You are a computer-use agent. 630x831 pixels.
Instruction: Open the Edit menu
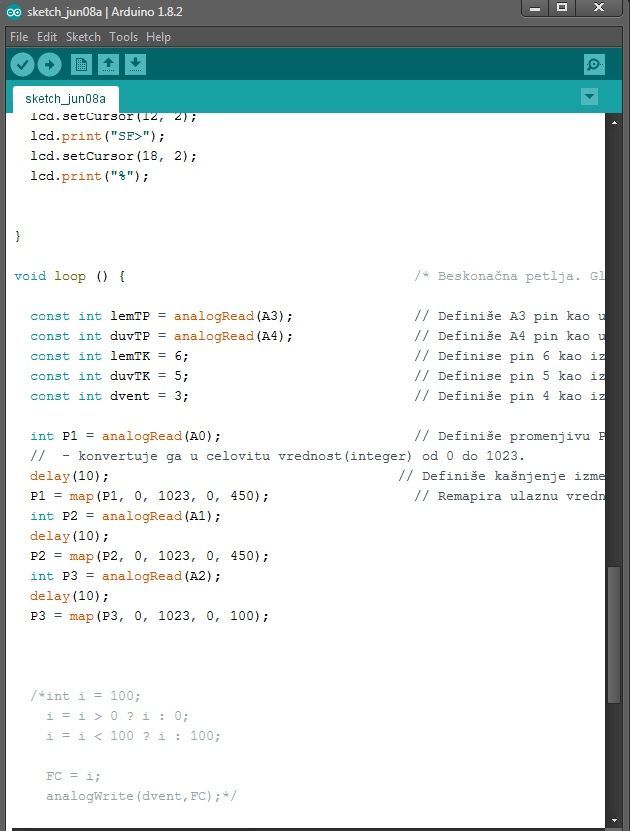(x=47, y=37)
